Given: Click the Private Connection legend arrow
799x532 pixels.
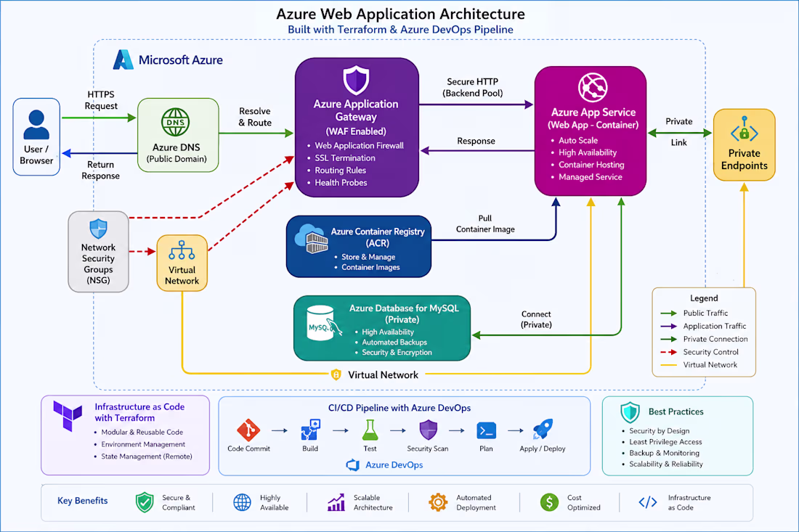Looking at the screenshot, I should [668, 339].
